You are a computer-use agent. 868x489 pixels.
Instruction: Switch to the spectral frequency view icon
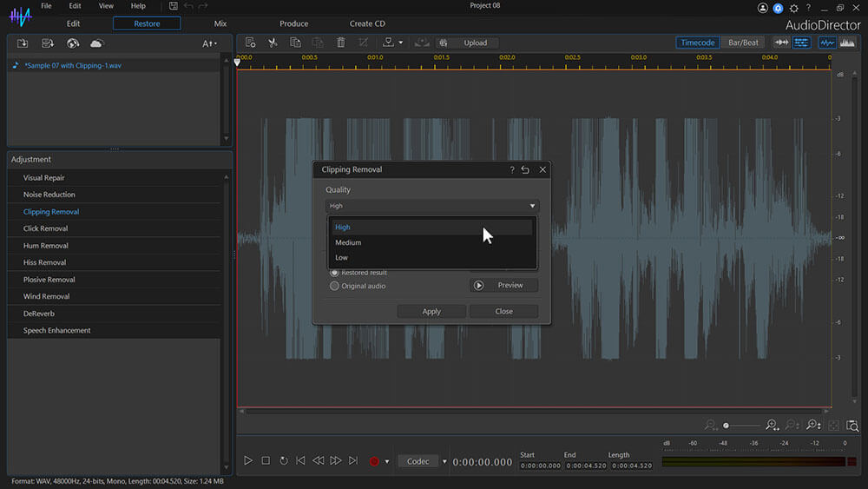coord(847,43)
